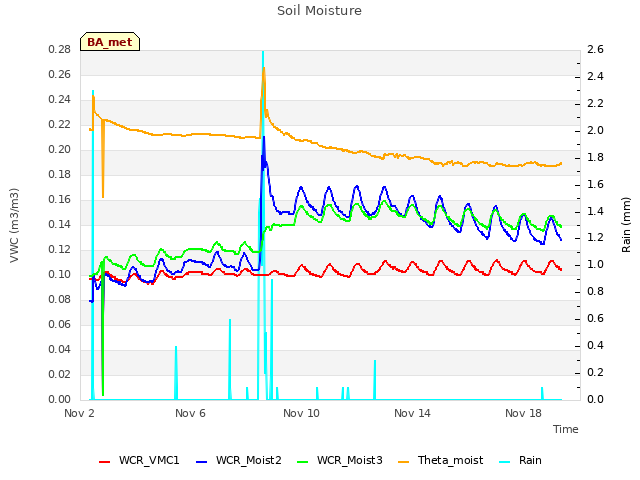Click the Soil Moisture chart title
This screenshot has width=640, height=480.
pyautogui.click(x=319, y=11)
